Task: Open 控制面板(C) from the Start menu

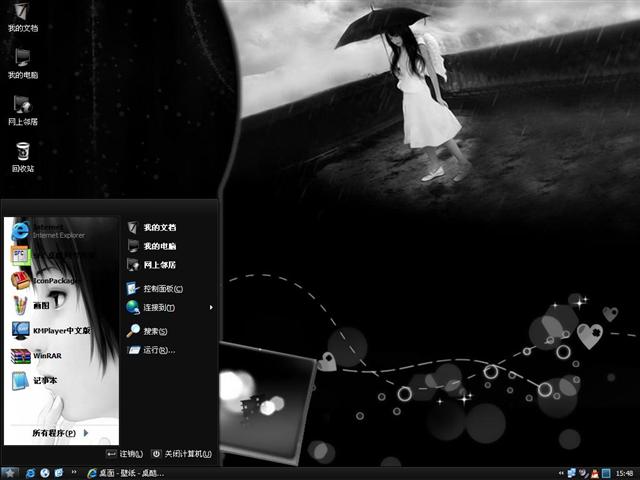Action: point(160,288)
